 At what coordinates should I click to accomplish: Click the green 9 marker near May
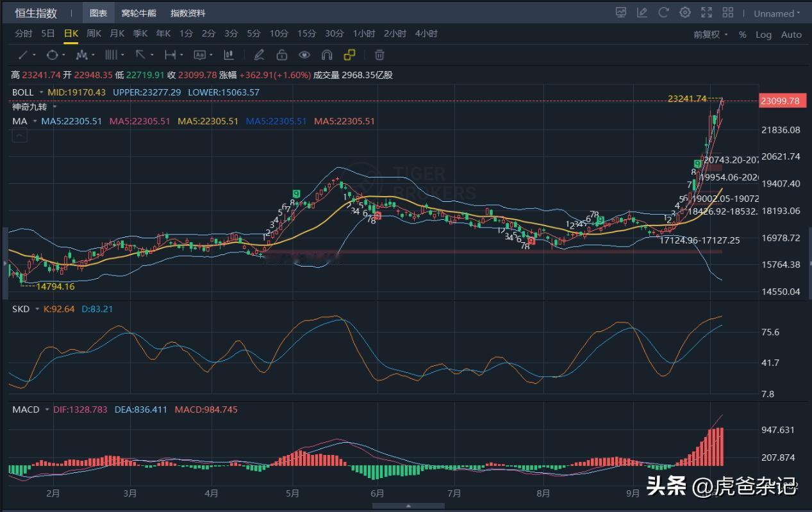[296, 193]
